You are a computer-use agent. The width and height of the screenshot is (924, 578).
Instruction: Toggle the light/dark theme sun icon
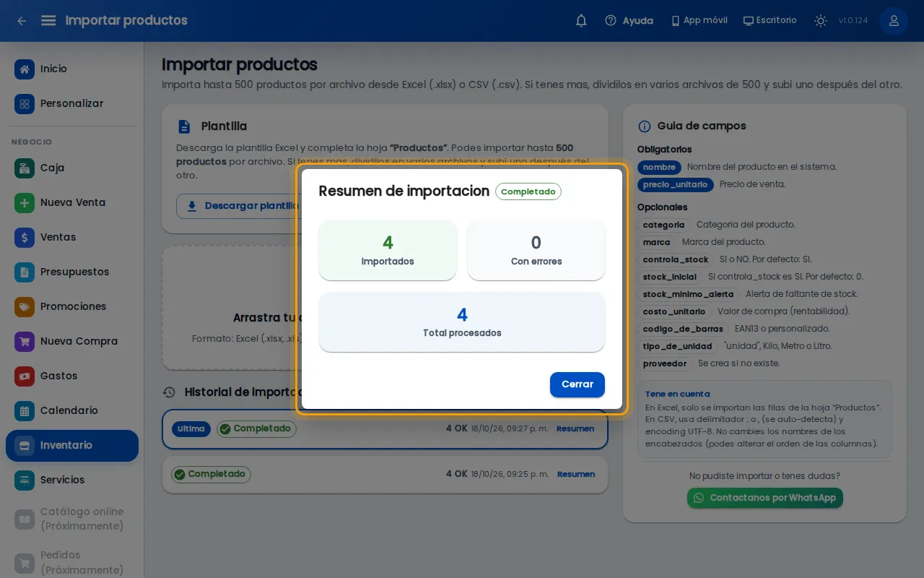point(821,21)
